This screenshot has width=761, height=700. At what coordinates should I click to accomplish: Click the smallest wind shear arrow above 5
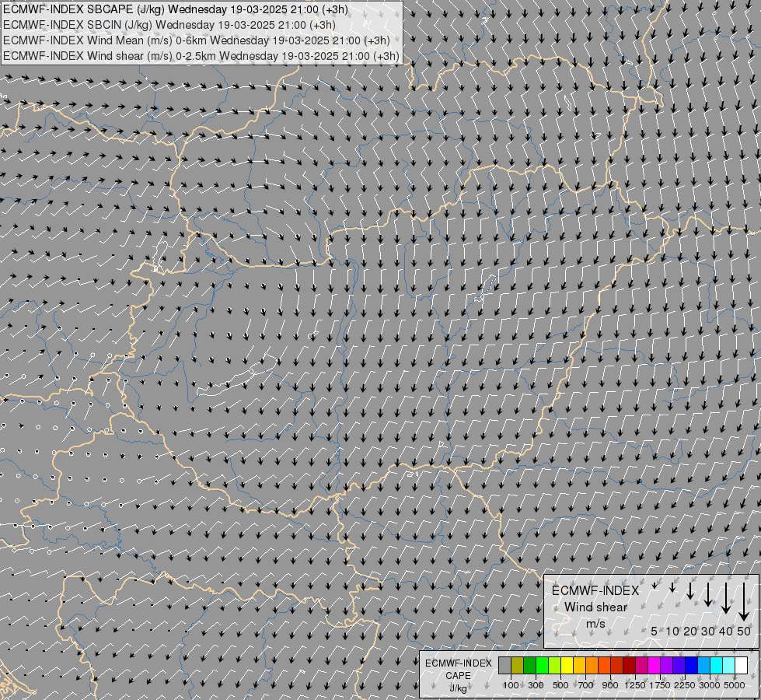(x=655, y=586)
